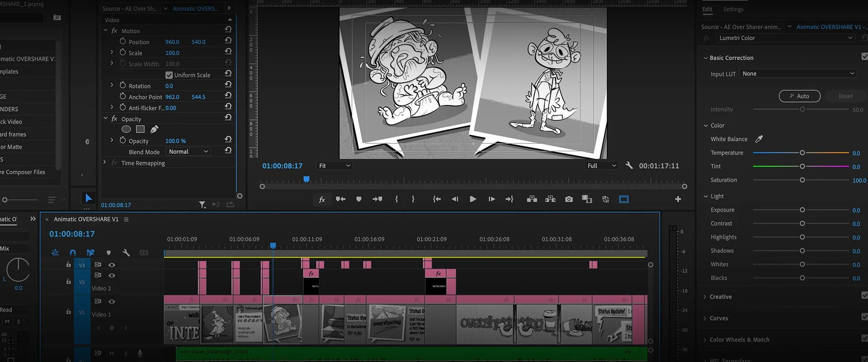The height and width of the screenshot is (362, 868).
Task: Expand the Creative section
Action: pos(705,297)
